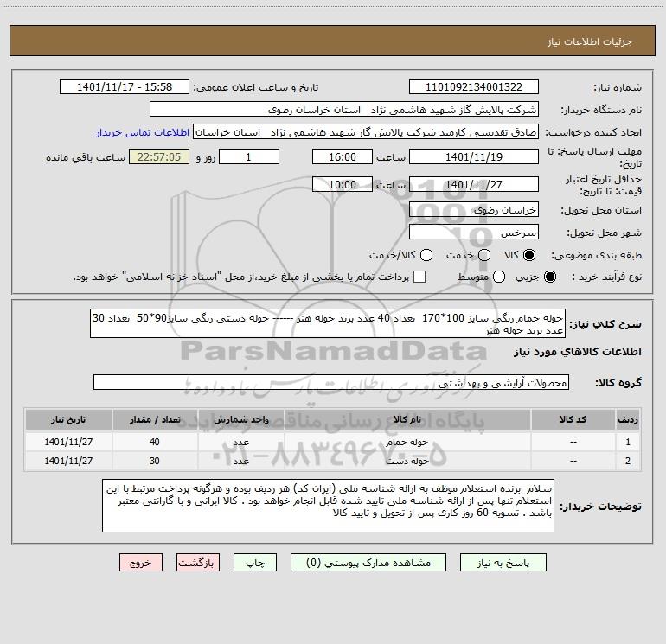Click the گروه کالا field محصولات آرایشی و بهداشتی

tap(331, 382)
